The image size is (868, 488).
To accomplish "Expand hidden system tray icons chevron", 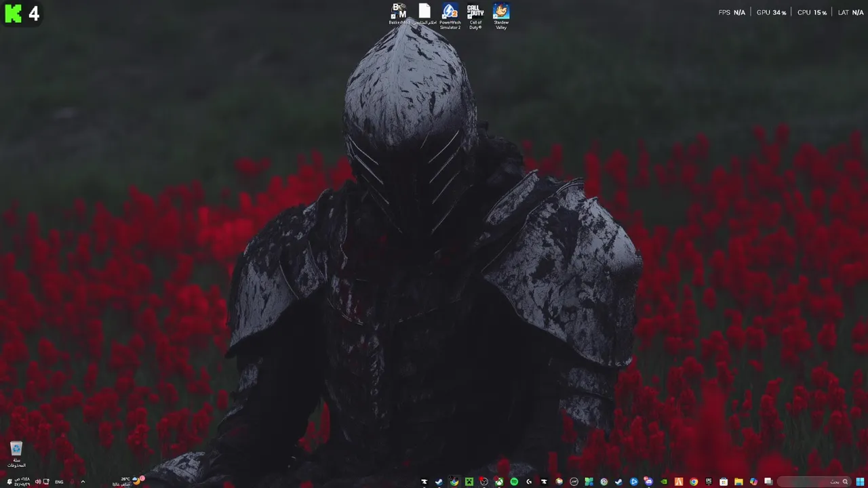I will click(x=83, y=482).
